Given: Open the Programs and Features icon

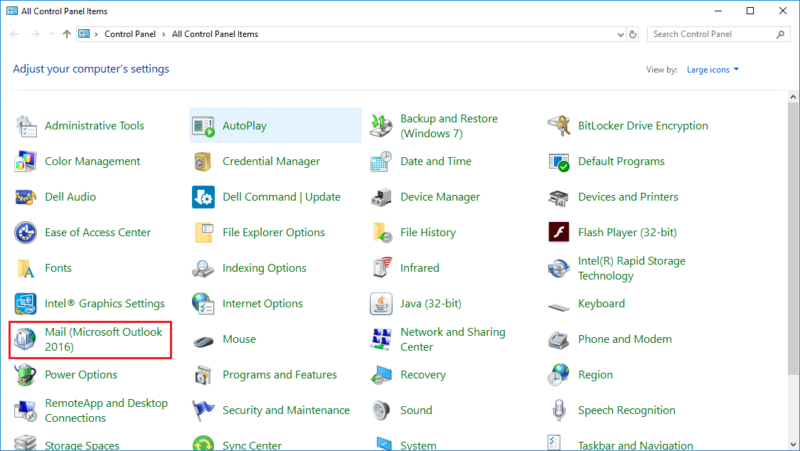Looking at the screenshot, I should point(203,375).
